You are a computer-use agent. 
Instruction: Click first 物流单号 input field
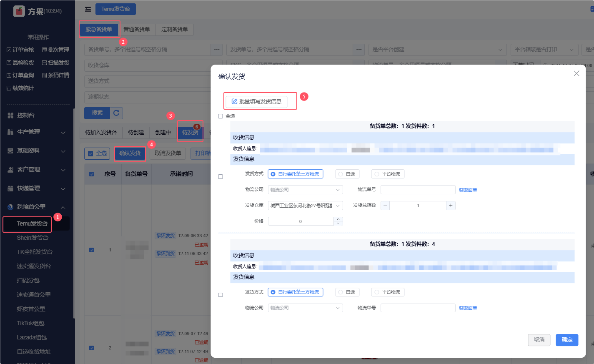pos(418,190)
